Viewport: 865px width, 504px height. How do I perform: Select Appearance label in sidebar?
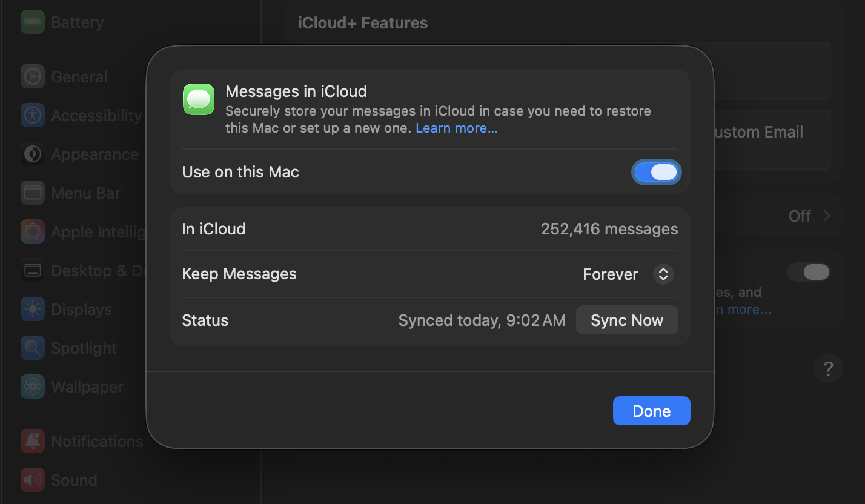point(95,154)
